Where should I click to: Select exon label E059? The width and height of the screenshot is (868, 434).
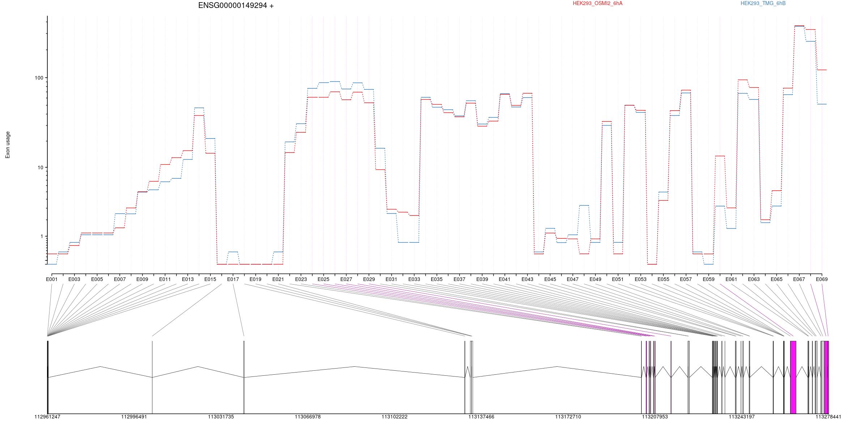pyautogui.click(x=709, y=279)
